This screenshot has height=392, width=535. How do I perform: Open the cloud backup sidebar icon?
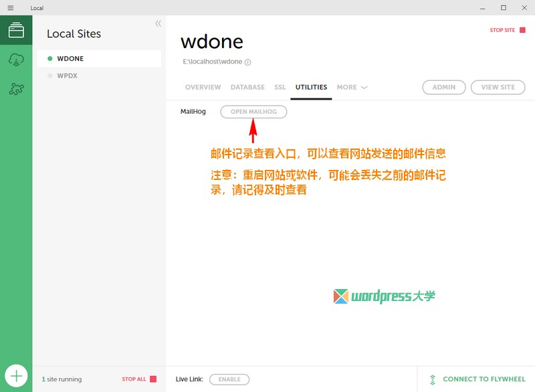[x=16, y=60]
